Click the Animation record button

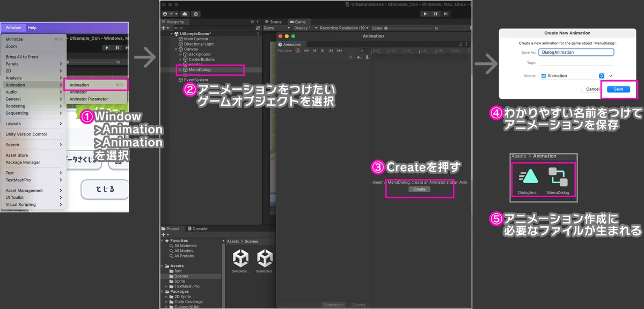[298, 51]
